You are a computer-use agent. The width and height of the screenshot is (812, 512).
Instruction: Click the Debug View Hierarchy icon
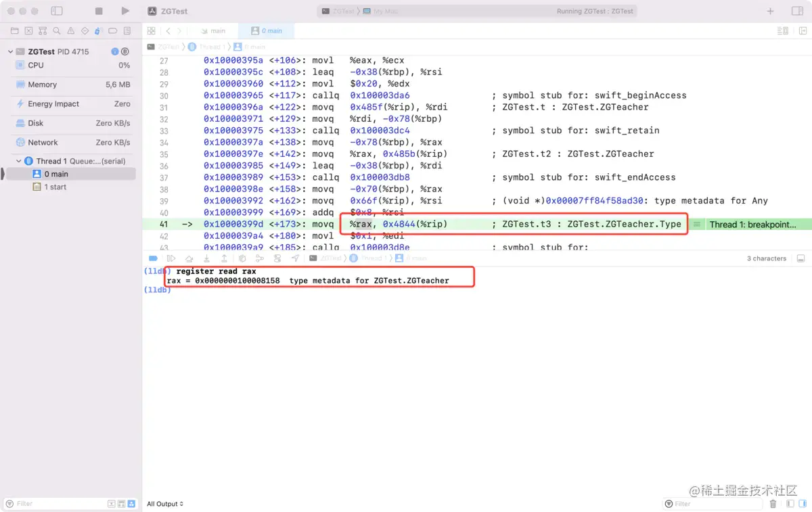coord(242,258)
